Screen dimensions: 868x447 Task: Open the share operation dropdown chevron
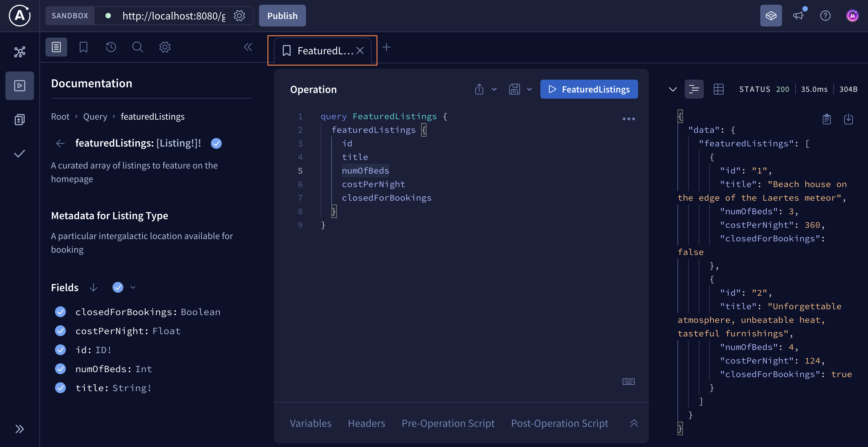click(494, 89)
